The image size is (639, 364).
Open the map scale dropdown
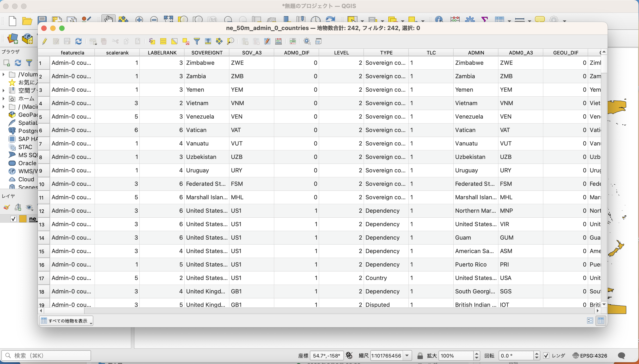point(407,355)
